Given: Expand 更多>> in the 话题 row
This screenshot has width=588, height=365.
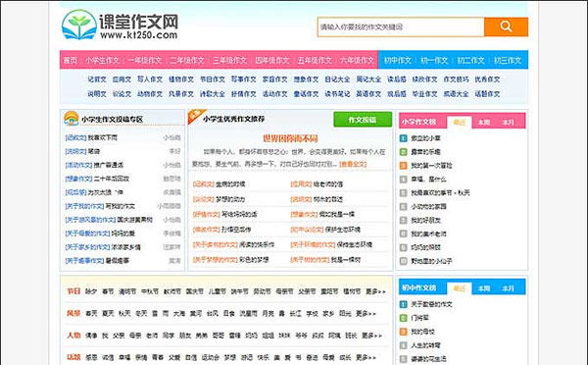Looking at the screenshot, I should click(366, 357).
